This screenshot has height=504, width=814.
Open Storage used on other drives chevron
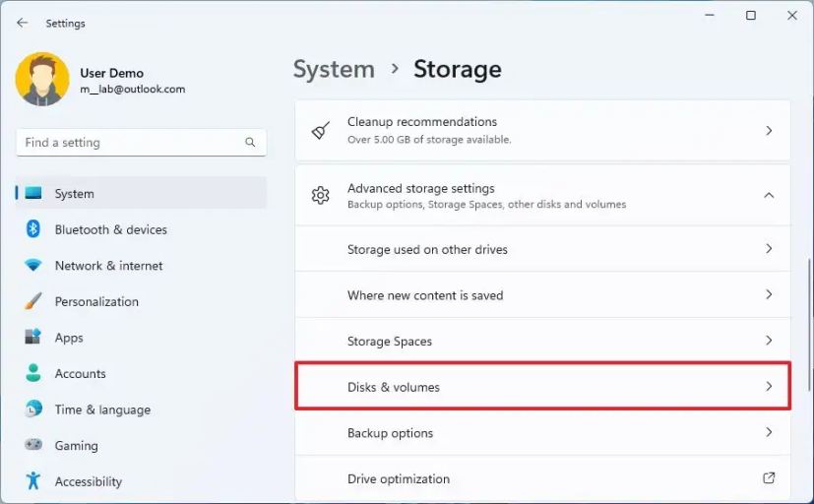coord(769,249)
